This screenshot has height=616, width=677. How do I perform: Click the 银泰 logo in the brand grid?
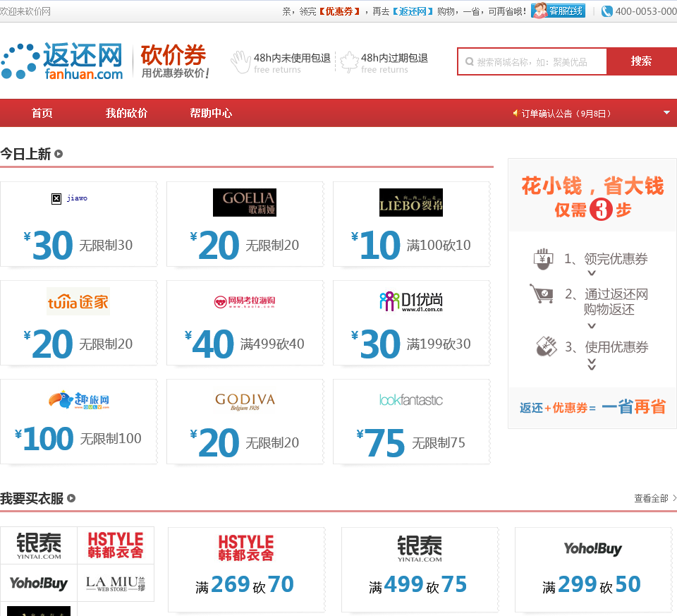point(39,545)
